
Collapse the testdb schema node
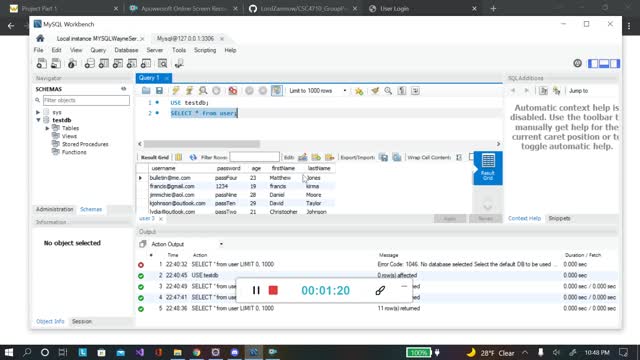pos(38,120)
